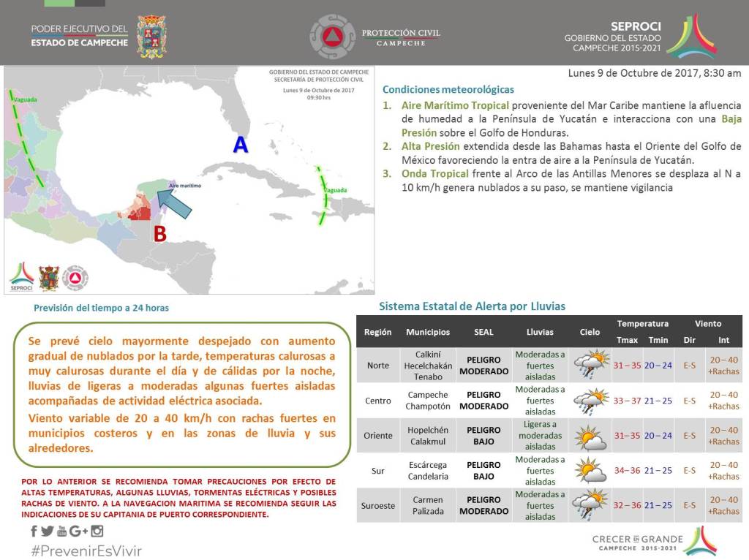Click the Escárcega Candelaria municipios cell
The image size is (749, 560).
428,470
